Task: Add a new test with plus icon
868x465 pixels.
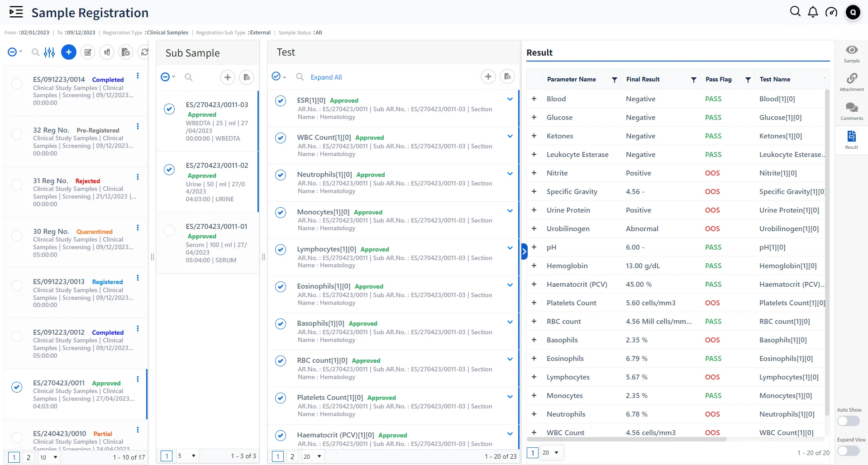Action: point(488,77)
